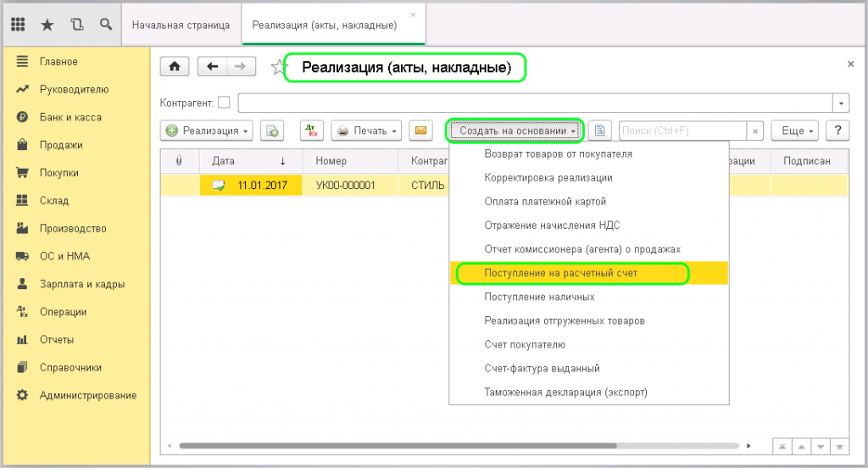Navigate forward with the right arrow

(240, 66)
